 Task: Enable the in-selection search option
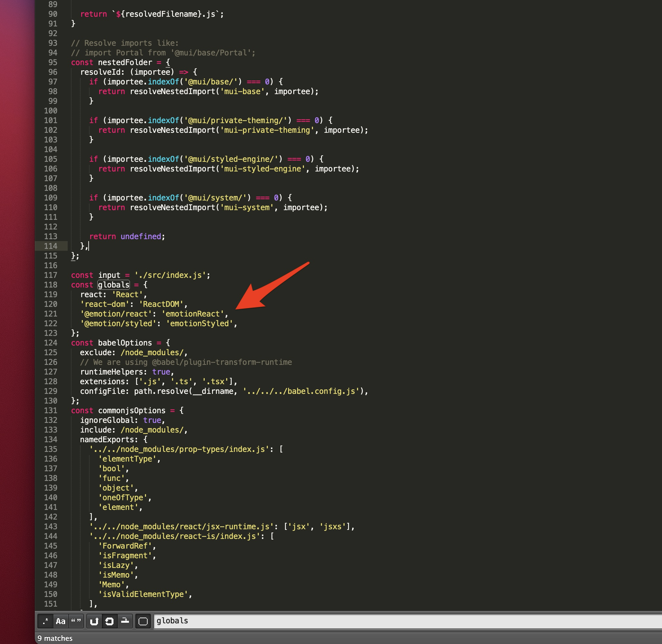124,621
